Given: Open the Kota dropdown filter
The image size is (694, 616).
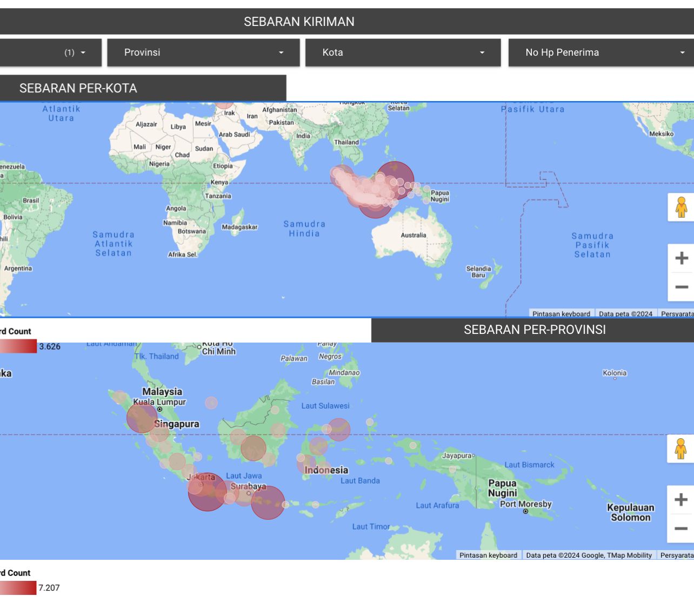Looking at the screenshot, I should point(403,52).
